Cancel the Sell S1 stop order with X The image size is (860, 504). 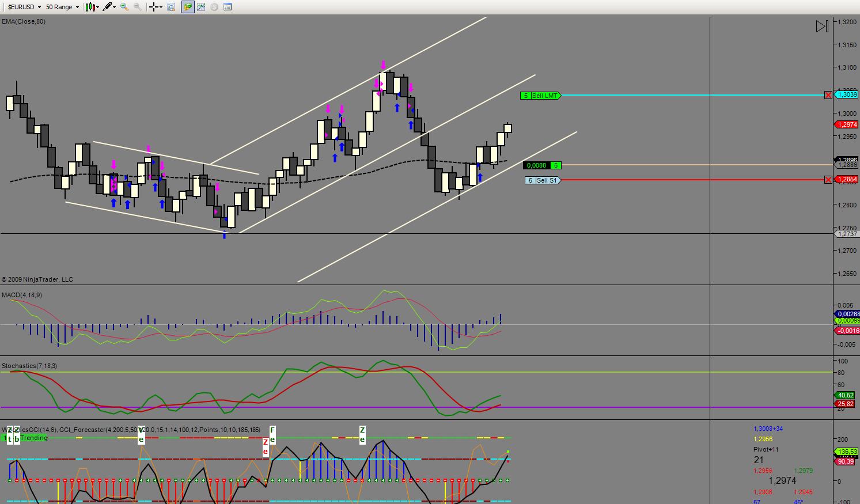[x=828, y=180]
